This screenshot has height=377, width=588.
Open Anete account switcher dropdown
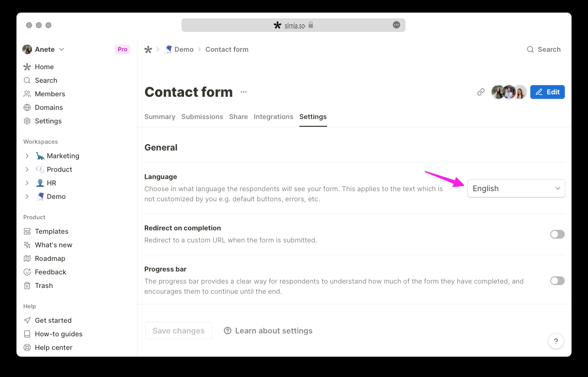point(44,49)
